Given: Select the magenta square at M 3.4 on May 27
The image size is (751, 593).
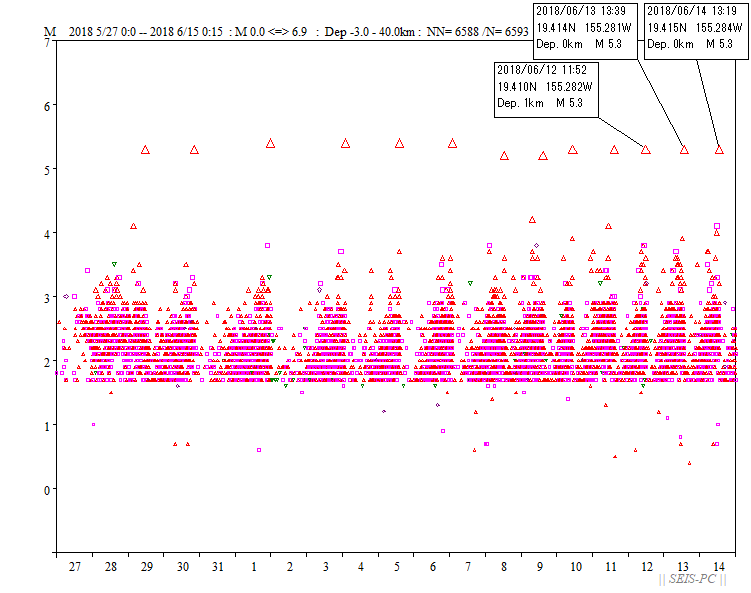Looking at the screenshot, I should click(x=87, y=271).
